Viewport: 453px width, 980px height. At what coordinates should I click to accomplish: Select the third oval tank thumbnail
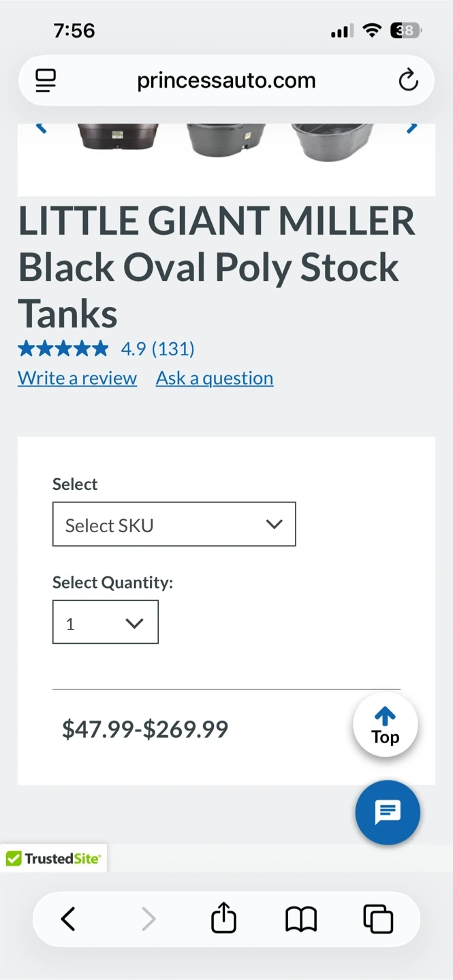click(332, 141)
